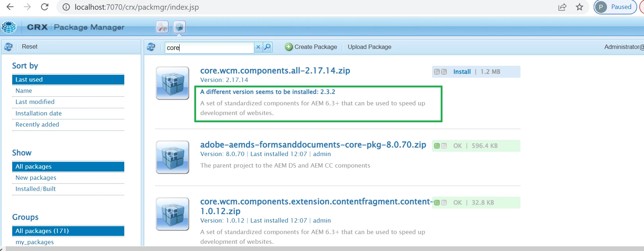Run search with the magnifier icon
644x251 pixels.
[x=268, y=47]
